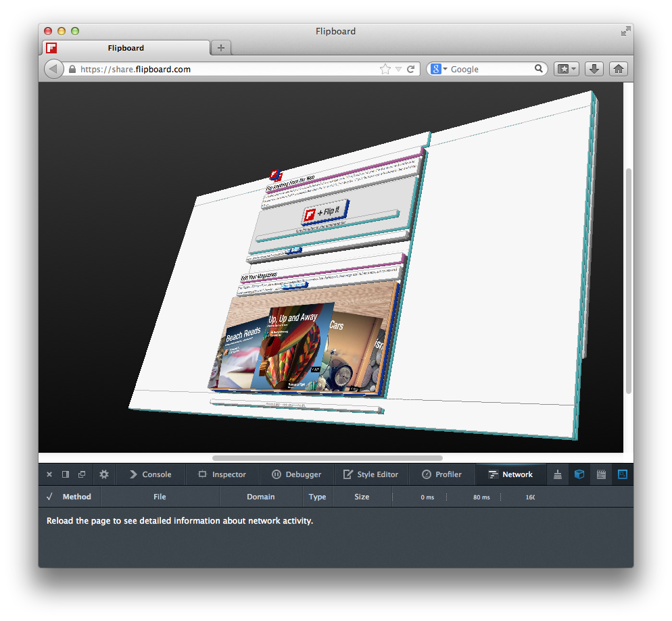Sort network requests by Type
672x621 pixels.
[x=317, y=497]
